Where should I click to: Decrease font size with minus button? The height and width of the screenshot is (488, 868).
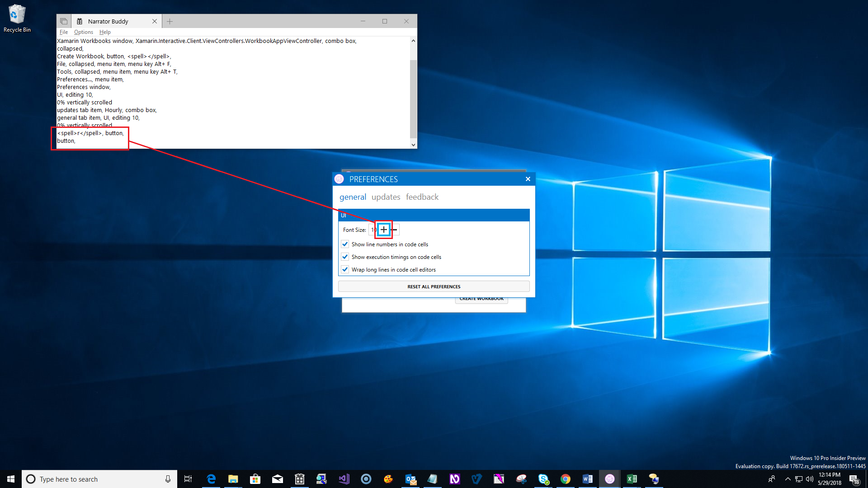pos(395,230)
